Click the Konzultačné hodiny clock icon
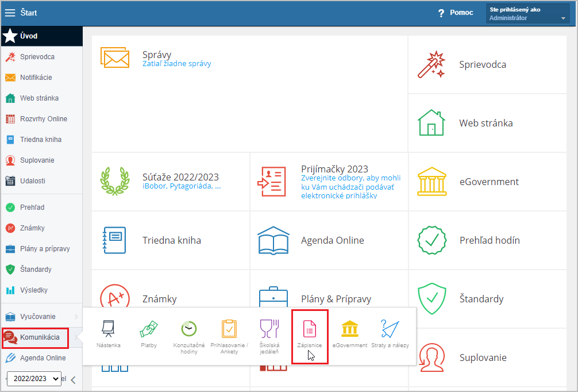This screenshot has height=392, width=578. coord(188,329)
